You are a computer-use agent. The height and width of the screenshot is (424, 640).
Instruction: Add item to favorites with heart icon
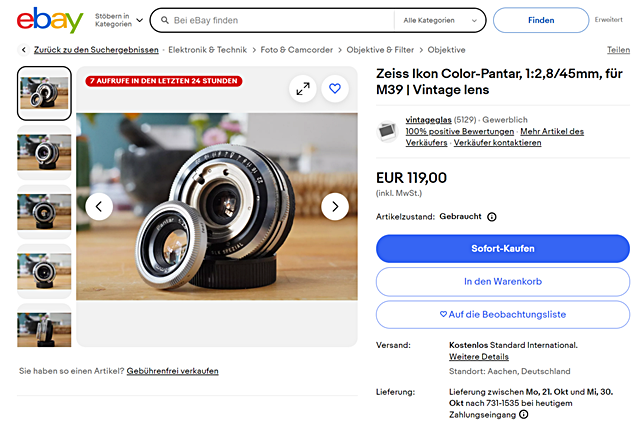[335, 89]
